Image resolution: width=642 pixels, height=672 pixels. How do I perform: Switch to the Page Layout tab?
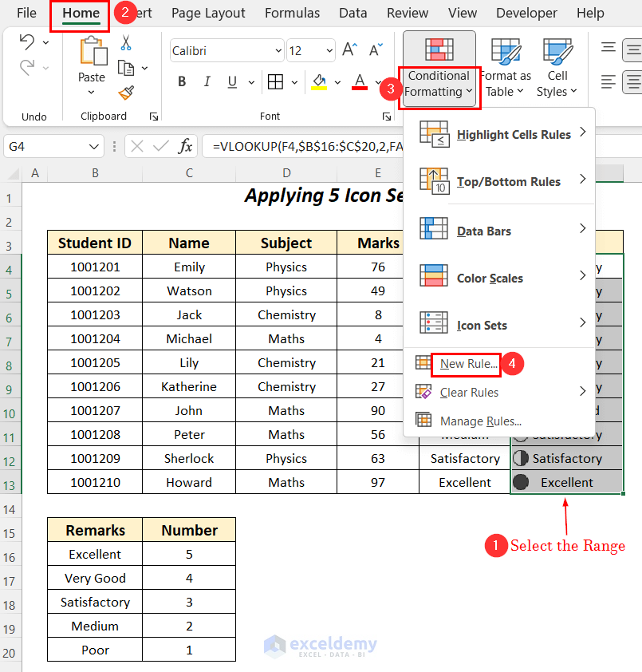point(208,13)
